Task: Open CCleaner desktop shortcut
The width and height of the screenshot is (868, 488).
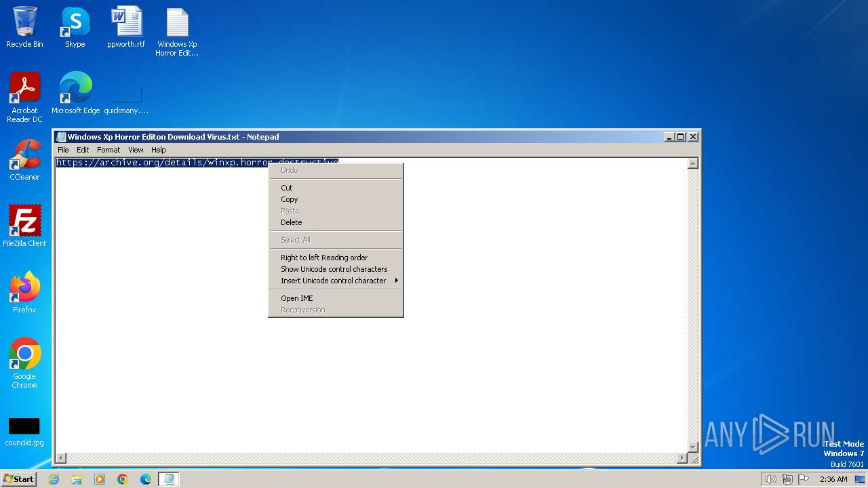Action: 24,160
